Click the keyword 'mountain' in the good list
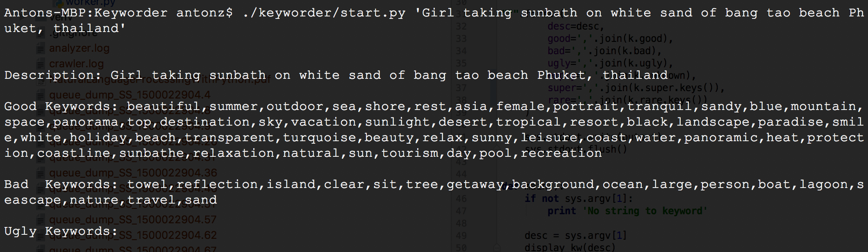Image resolution: width=868 pixels, height=252 pixels. [x=823, y=107]
